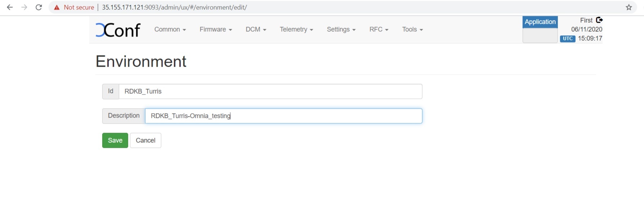Open the Settings menu

click(x=341, y=30)
